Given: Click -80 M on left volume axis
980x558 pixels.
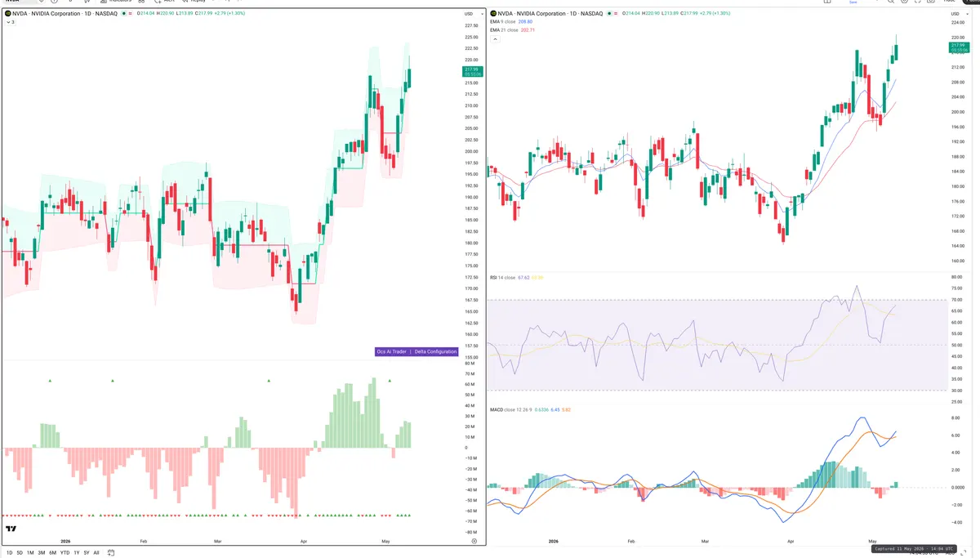Looking at the screenshot, I should tap(470, 532).
